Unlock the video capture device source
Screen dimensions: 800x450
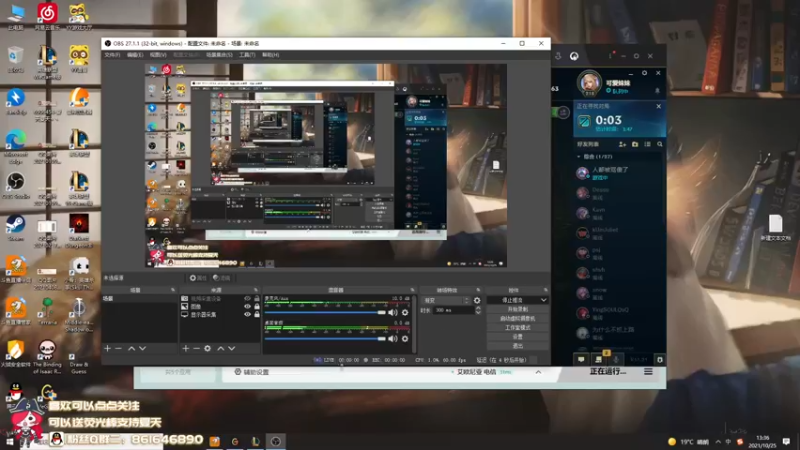[257, 298]
